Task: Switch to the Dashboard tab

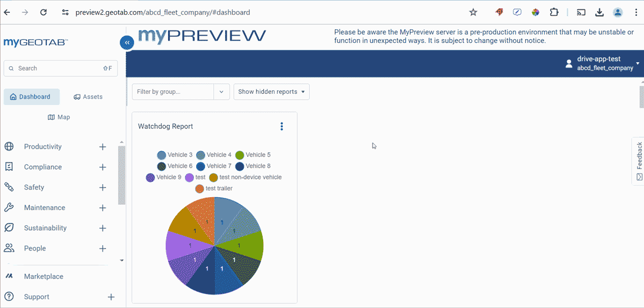Action: pos(32,97)
